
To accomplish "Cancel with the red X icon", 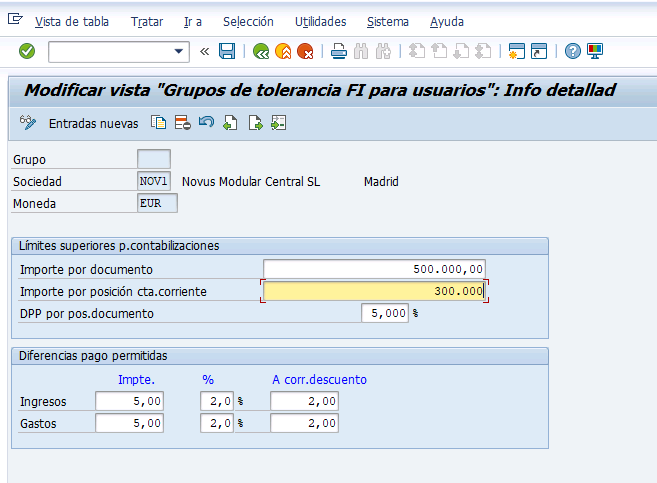I will click(x=305, y=52).
